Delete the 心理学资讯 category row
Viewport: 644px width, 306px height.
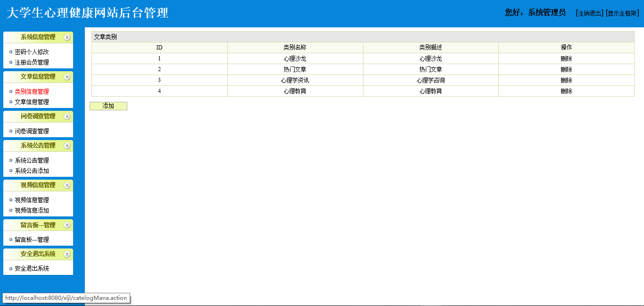566,81
